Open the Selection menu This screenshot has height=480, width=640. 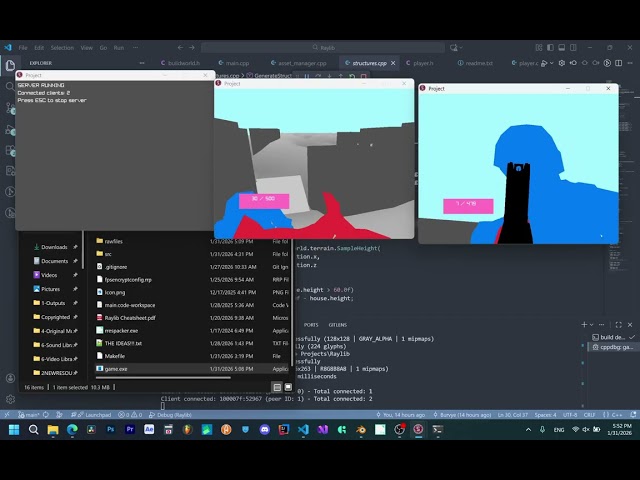62,48
